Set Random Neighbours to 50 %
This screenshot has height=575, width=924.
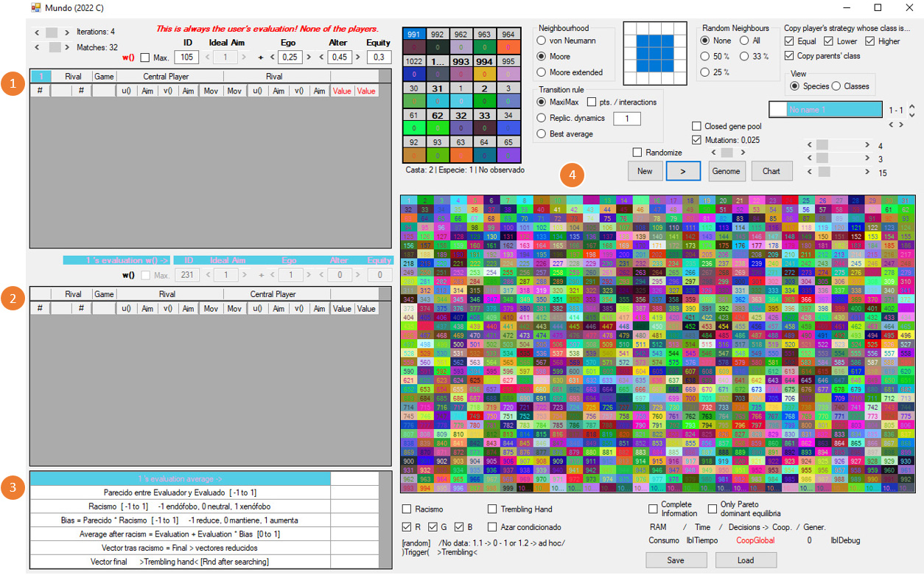click(x=707, y=56)
